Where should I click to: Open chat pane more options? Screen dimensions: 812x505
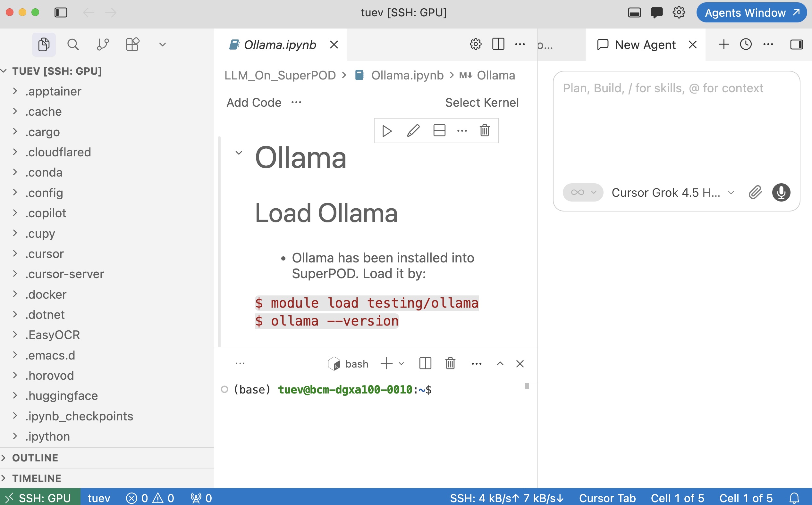(768, 45)
